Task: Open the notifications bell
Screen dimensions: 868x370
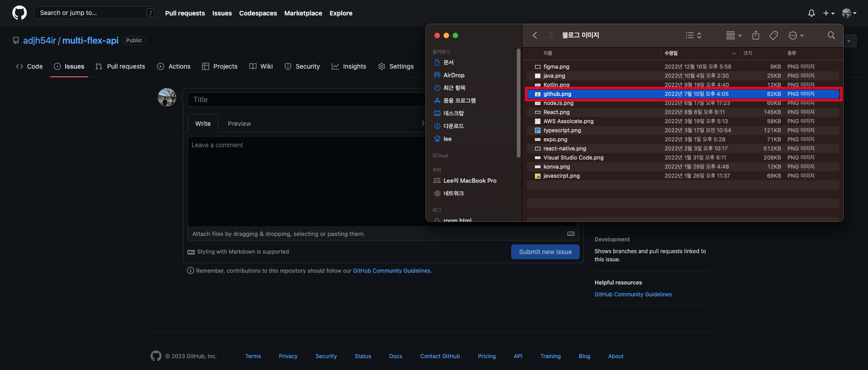Action: (811, 13)
